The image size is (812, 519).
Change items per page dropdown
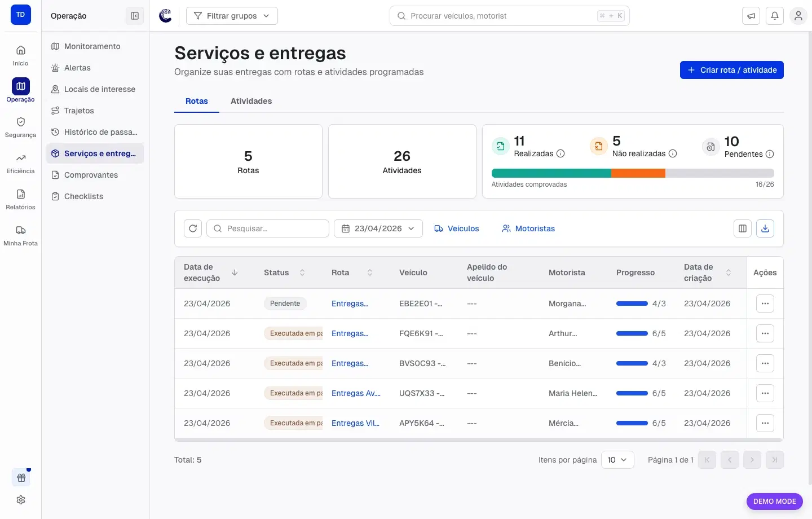tap(617, 460)
